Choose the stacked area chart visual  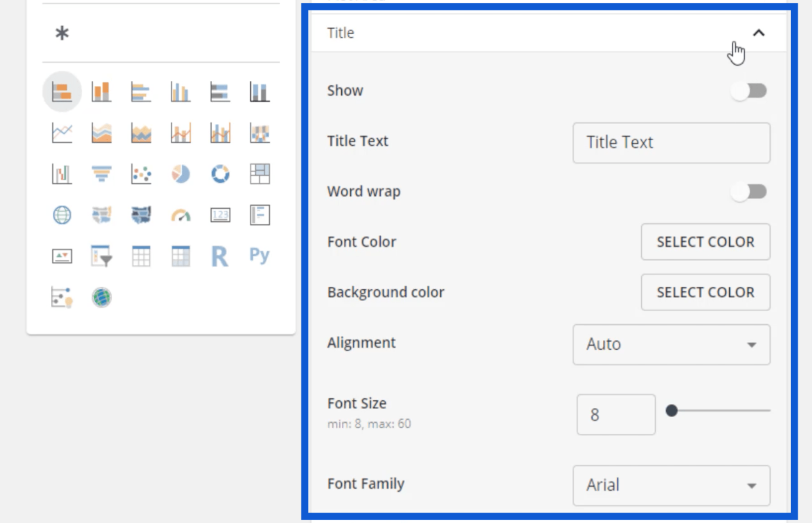141,133
